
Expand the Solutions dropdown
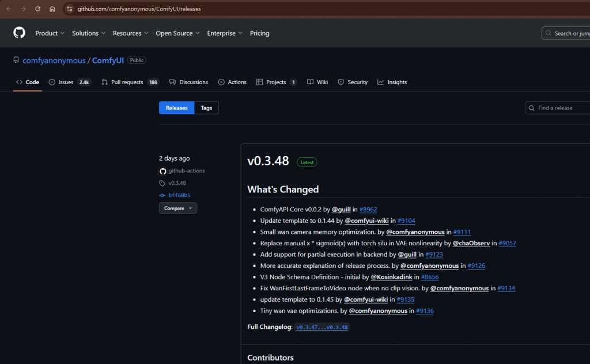pos(88,33)
